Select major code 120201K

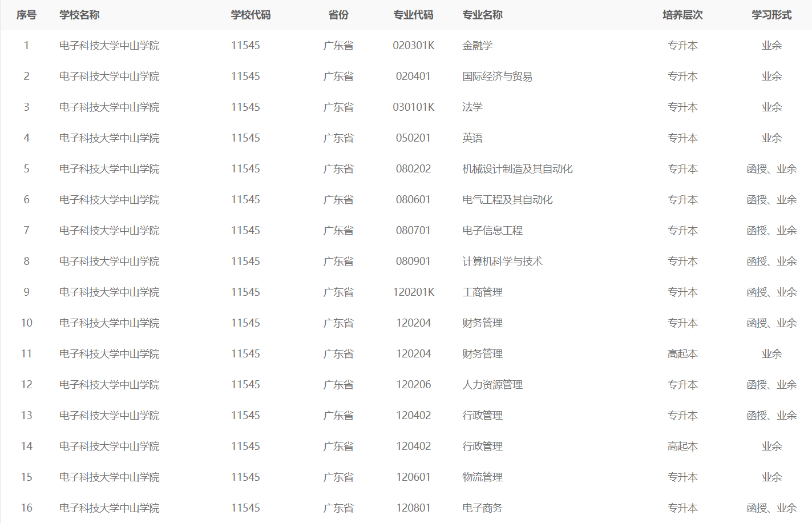414,292
